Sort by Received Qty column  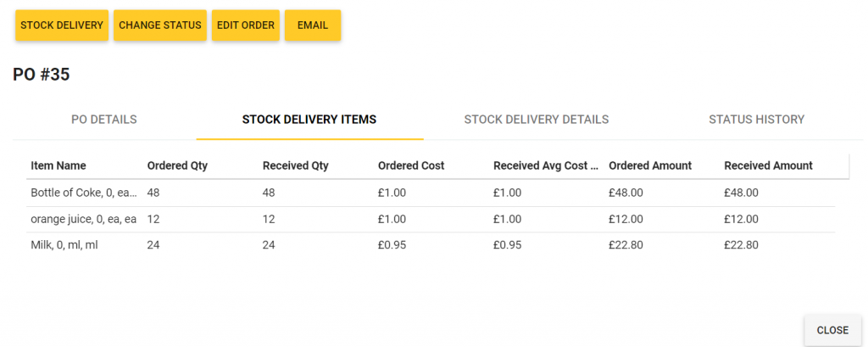(296, 165)
